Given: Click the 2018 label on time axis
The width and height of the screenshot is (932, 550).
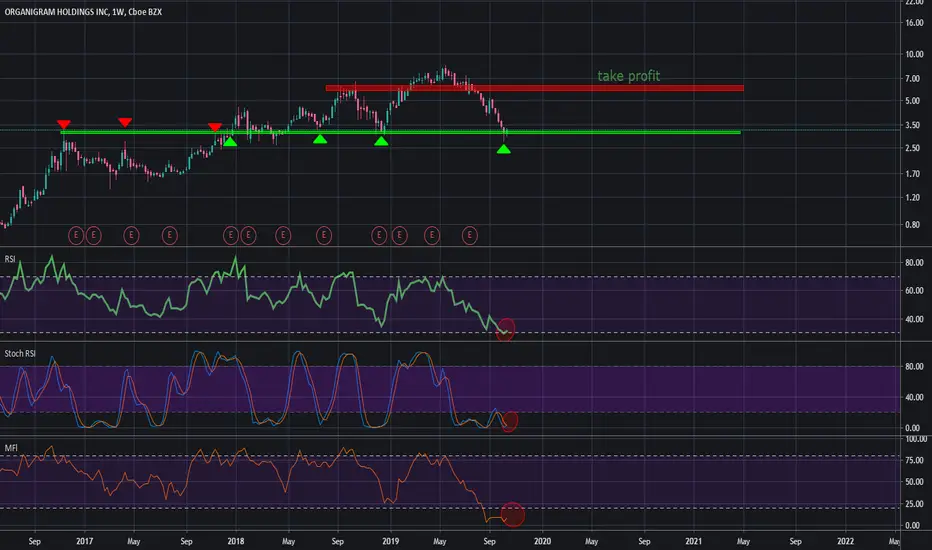Looking at the screenshot, I should 236,541.
